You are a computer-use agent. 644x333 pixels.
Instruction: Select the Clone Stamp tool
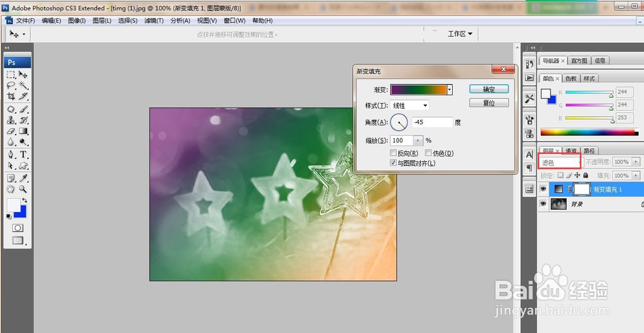click(x=11, y=120)
